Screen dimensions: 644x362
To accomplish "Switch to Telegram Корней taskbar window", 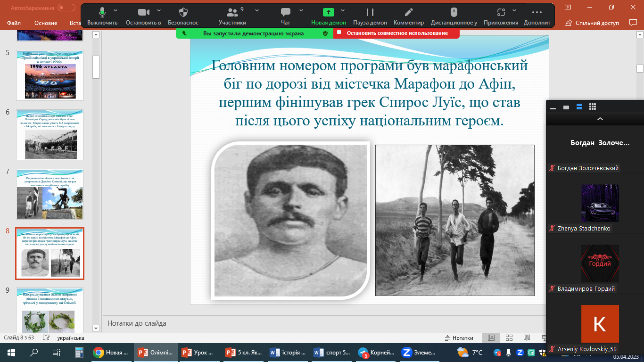I will click(377, 352).
